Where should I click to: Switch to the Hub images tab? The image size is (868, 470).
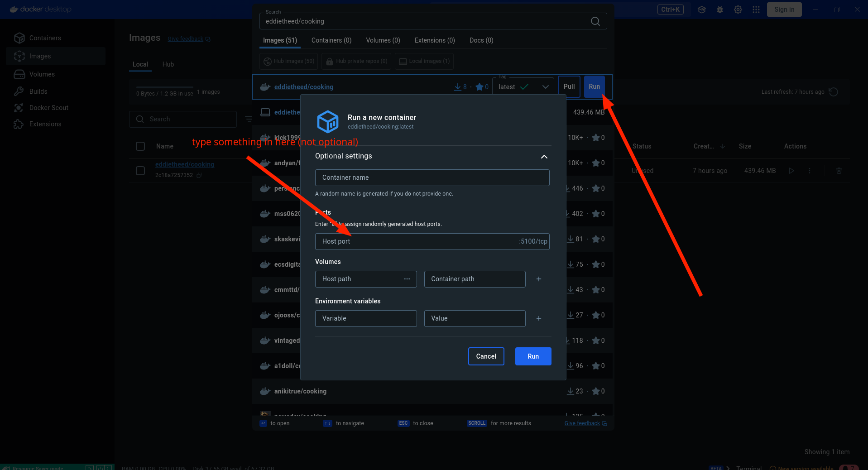click(x=168, y=64)
